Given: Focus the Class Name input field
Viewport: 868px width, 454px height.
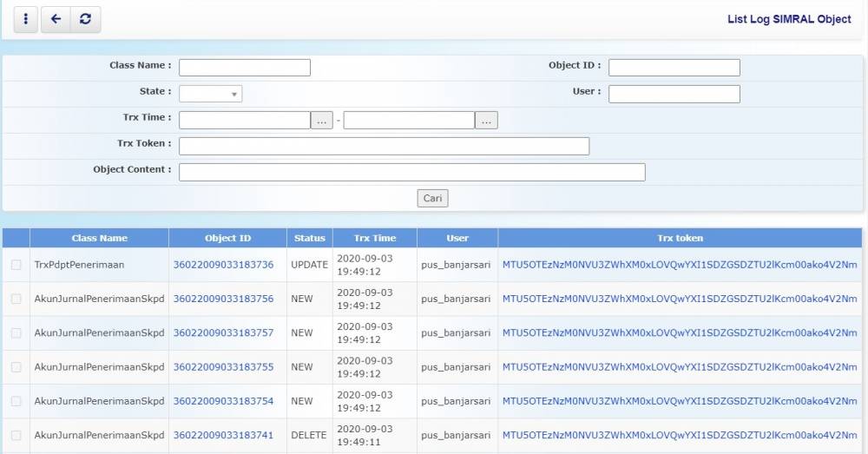Looking at the screenshot, I should click(245, 68).
